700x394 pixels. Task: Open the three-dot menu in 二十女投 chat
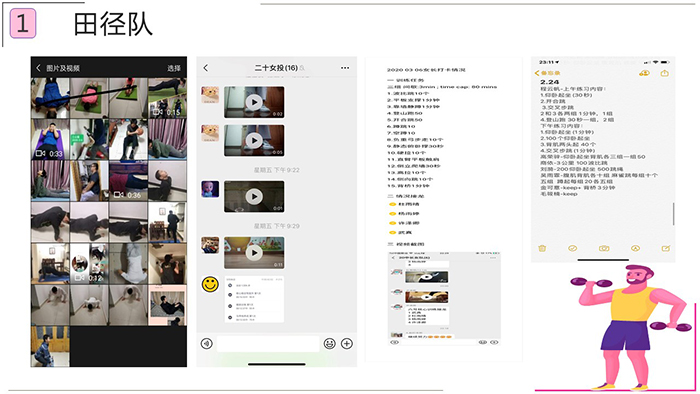pyautogui.click(x=345, y=68)
